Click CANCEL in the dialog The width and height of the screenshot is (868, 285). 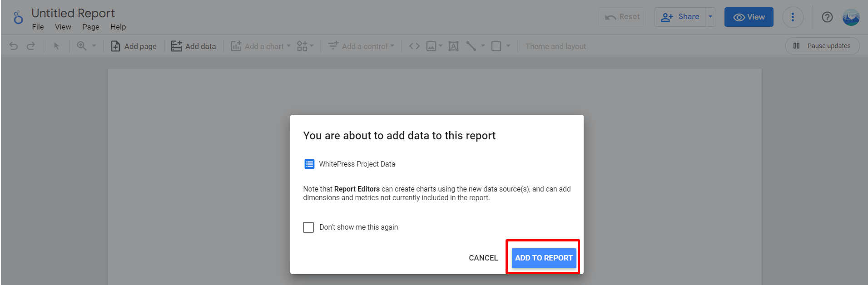point(483,258)
